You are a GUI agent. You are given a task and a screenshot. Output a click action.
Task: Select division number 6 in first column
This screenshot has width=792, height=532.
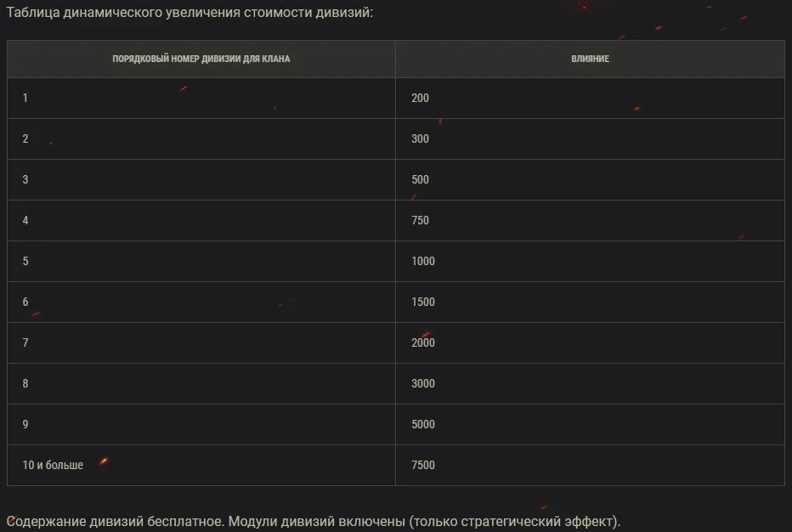(x=25, y=303)
